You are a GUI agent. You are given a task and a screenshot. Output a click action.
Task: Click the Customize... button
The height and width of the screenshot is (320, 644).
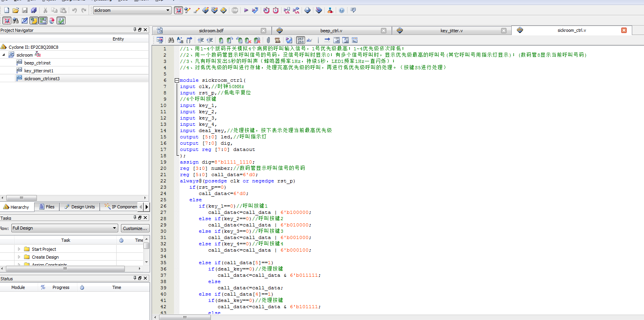point(135,228)
